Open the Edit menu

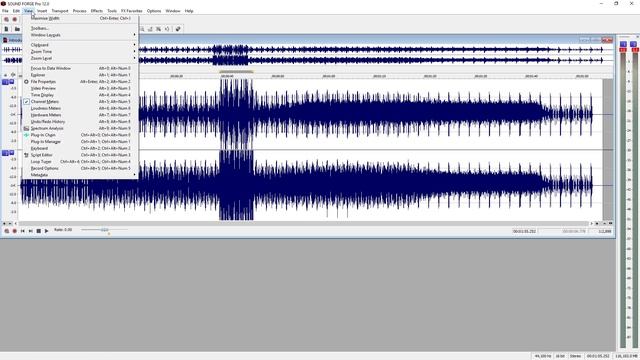[x=16, y=11]
